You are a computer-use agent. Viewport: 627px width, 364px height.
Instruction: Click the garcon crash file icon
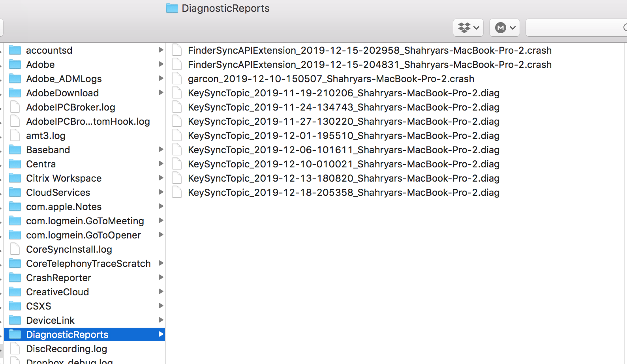(177, 79)
